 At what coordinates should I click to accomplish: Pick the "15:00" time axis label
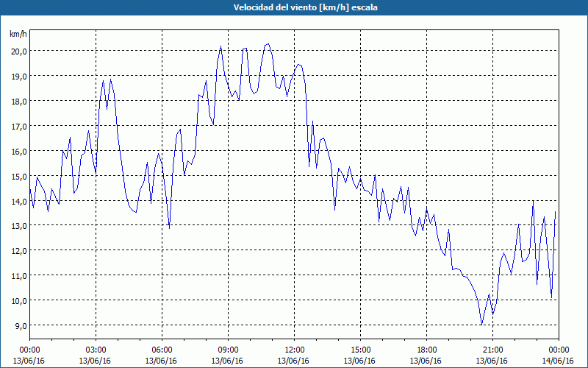point(360,350)
